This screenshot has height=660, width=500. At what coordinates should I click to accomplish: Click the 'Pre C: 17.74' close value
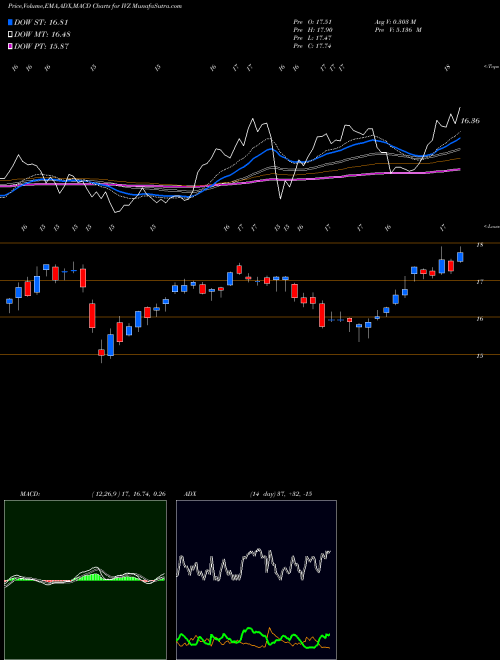pyautogui.click(x=313, y=46)
